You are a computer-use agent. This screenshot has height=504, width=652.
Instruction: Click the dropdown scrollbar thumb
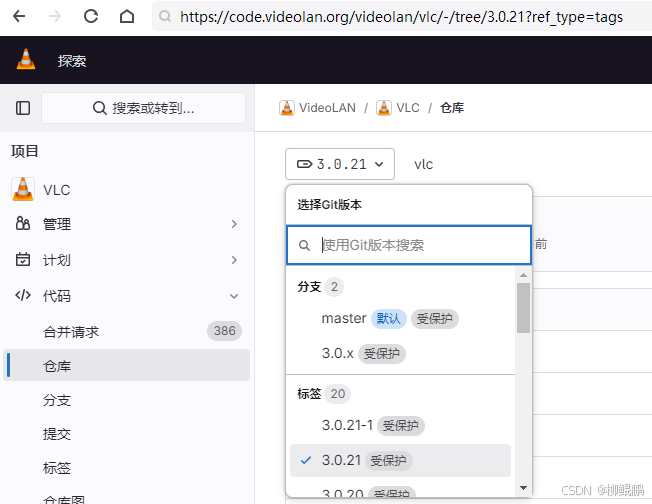[x=524, y=308]
